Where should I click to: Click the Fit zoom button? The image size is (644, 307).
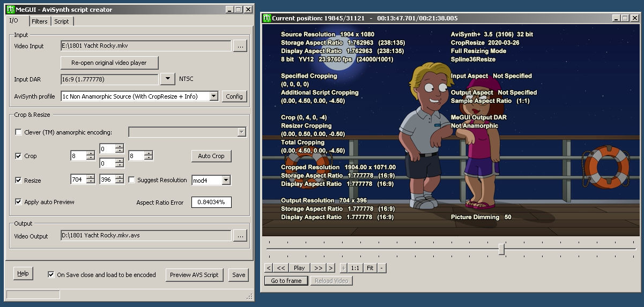[x=370, y=268]
